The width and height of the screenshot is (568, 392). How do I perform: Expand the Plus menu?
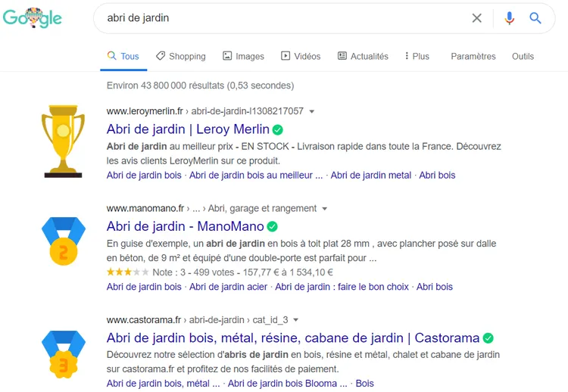click(x=417, y=57)
